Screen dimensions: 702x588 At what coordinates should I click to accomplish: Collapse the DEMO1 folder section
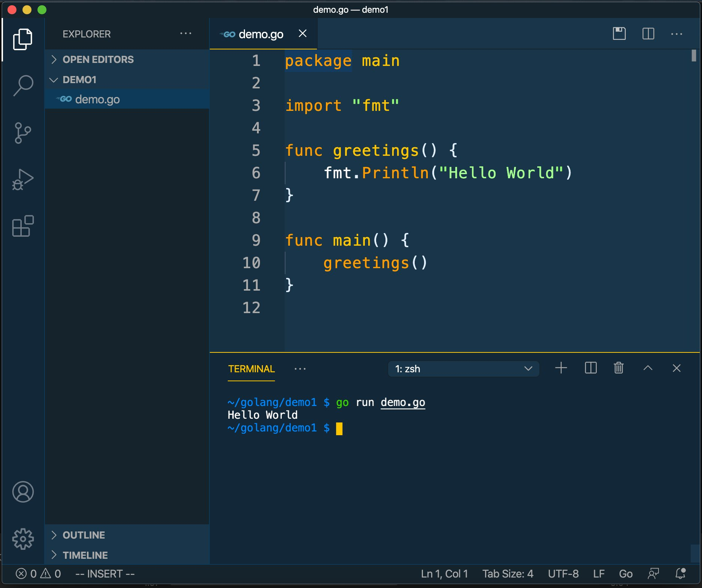click(127, 80)
